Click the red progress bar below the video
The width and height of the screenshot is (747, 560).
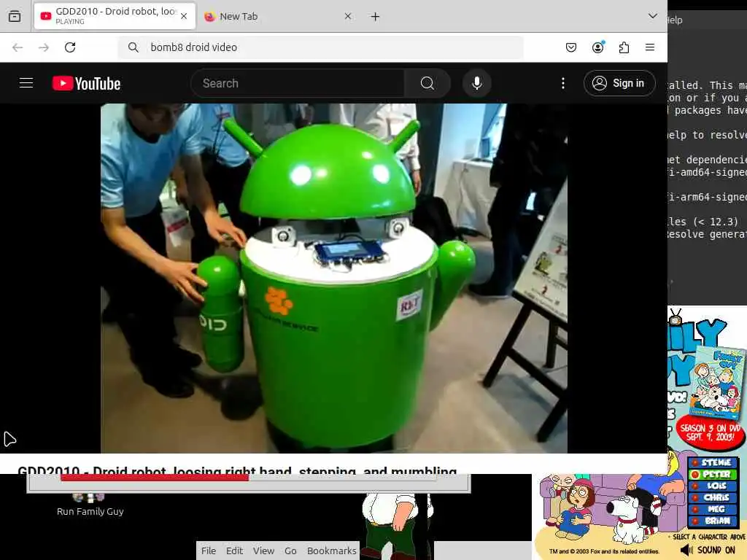tap(155, 478)
